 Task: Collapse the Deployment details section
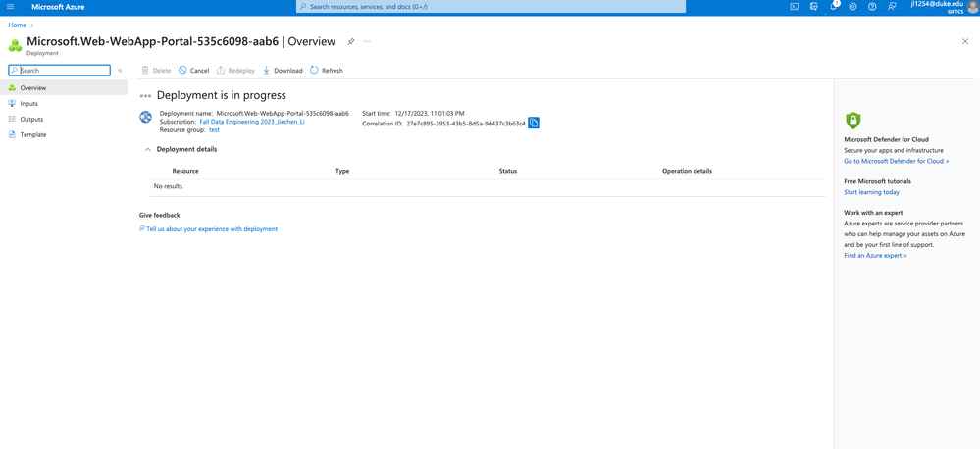[x=148, y=149]
